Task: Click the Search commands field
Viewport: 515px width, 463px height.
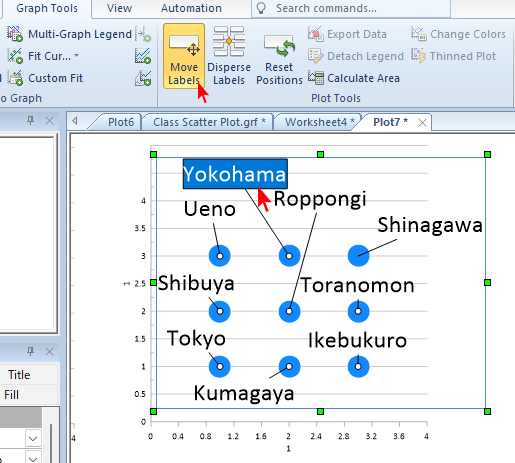Action: [353, 8]
